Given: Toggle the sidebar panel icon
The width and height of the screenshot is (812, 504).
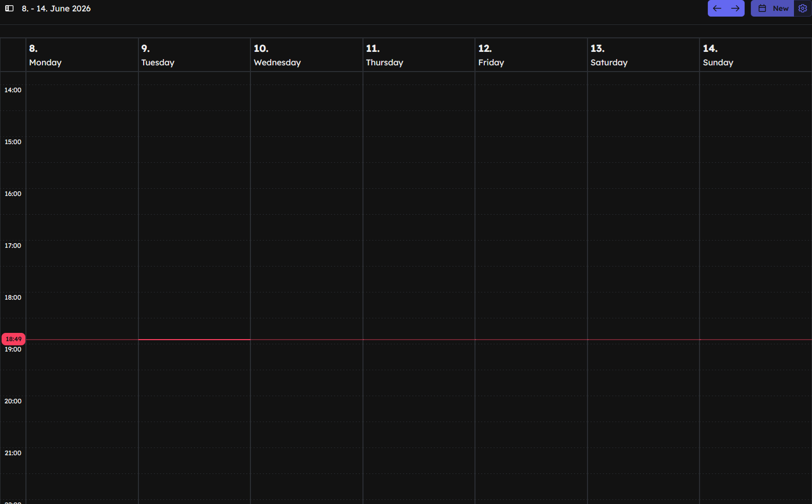Looking at the screenshot, I should (x=9, y=8).
